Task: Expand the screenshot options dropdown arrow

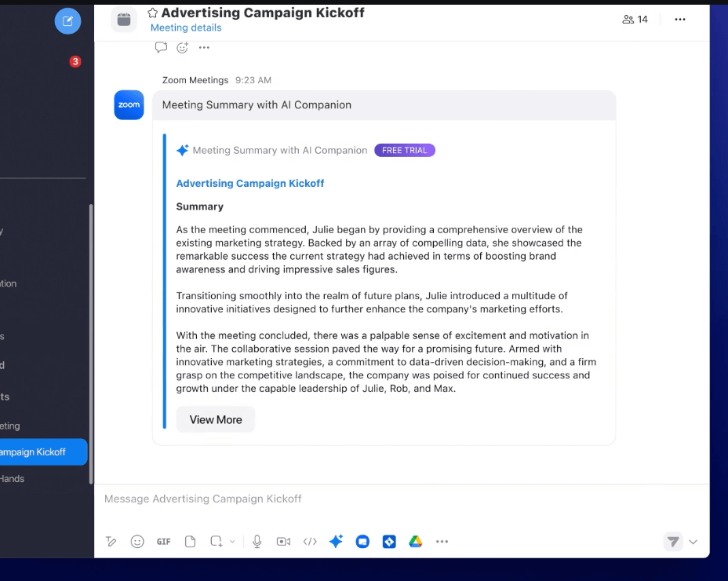Action: tap(232, 542)
